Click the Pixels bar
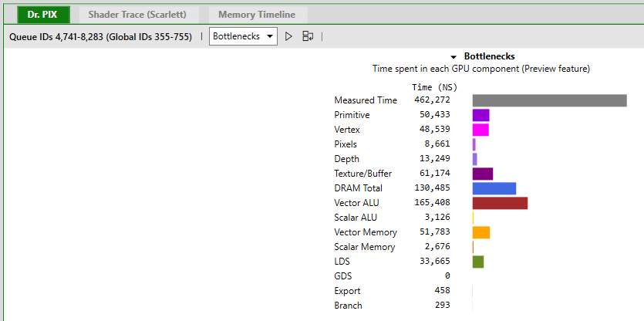The height and width of the screenshot is (321, 644). [x=474, y=144]
